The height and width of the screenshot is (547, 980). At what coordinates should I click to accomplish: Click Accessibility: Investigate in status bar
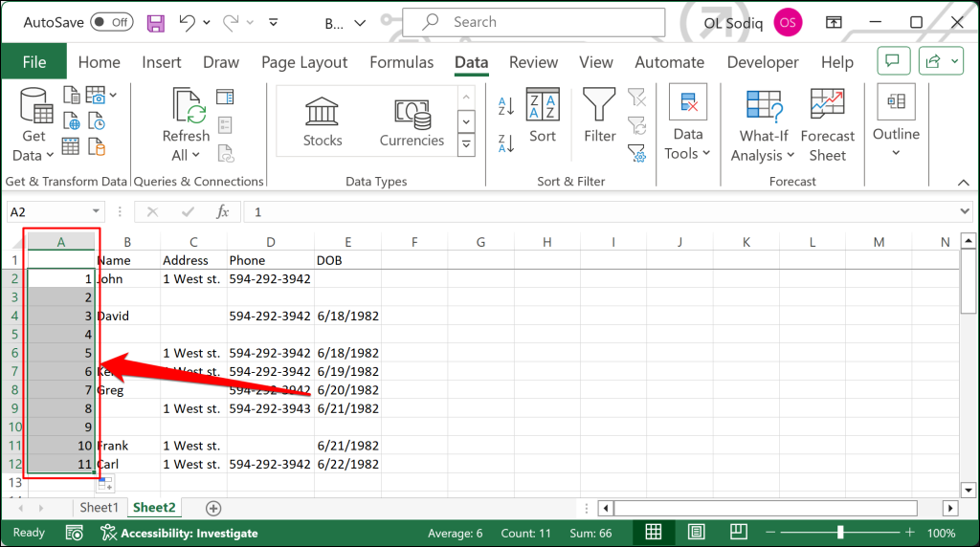pos(179,533)
